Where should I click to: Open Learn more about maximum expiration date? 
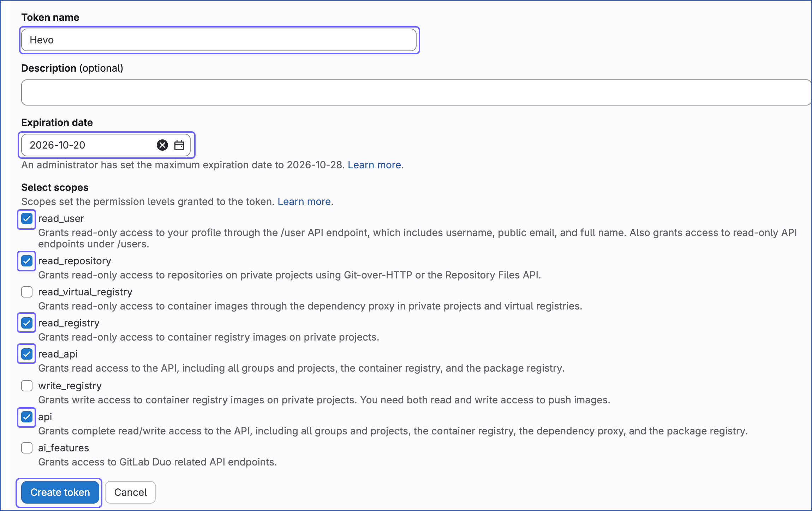374,165
